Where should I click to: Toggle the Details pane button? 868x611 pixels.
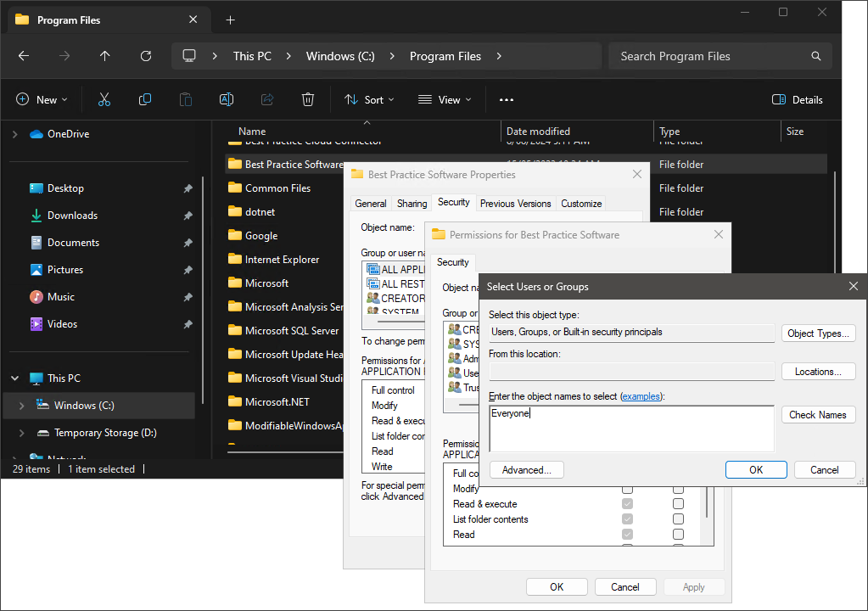point(797,99)
